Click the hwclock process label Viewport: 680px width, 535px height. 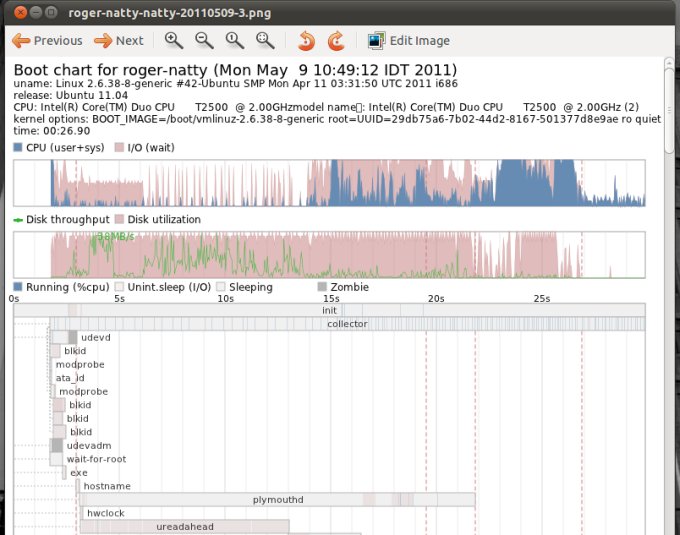pos(106,513)
